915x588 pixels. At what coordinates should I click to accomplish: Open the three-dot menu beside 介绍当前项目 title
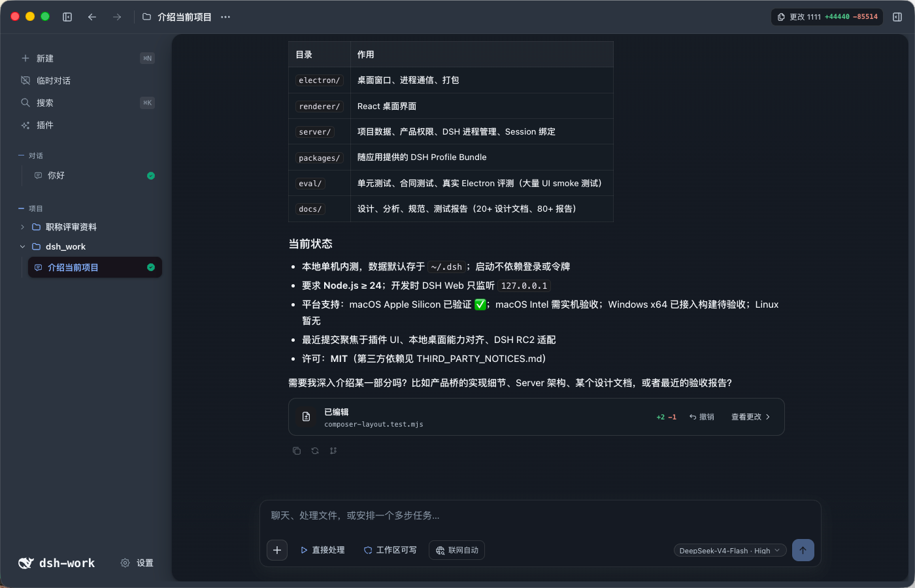coord(225,17)
